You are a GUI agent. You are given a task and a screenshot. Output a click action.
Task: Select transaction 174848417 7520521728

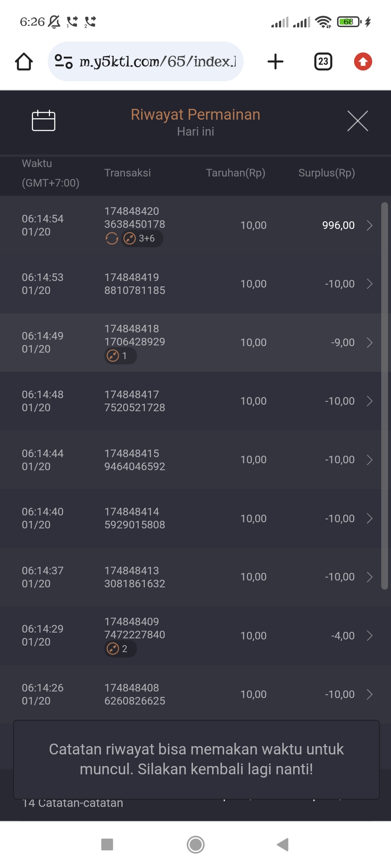click(x=135, y=401)
